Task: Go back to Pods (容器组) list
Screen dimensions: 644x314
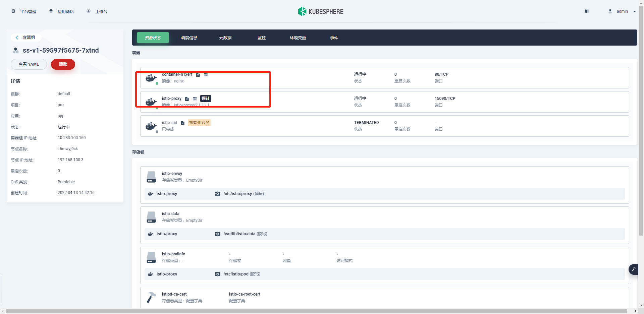Action: click(x=25, y=37)
